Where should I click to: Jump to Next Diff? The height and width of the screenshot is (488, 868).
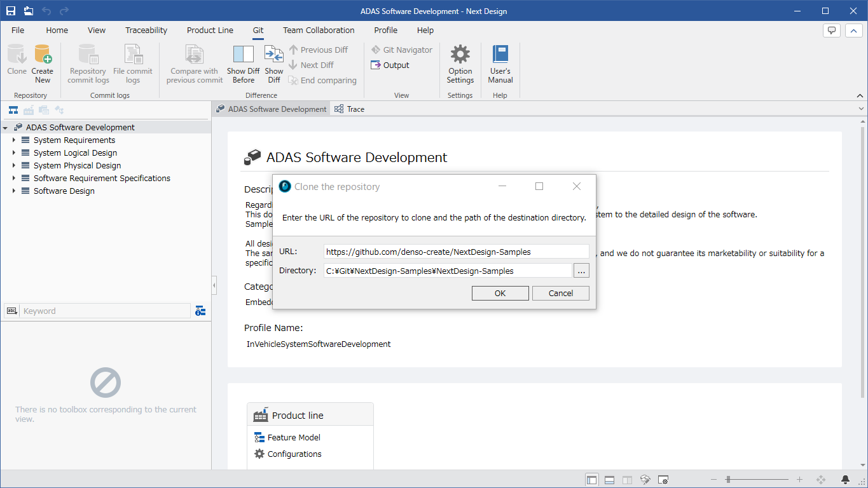click(x=311, y=65)
